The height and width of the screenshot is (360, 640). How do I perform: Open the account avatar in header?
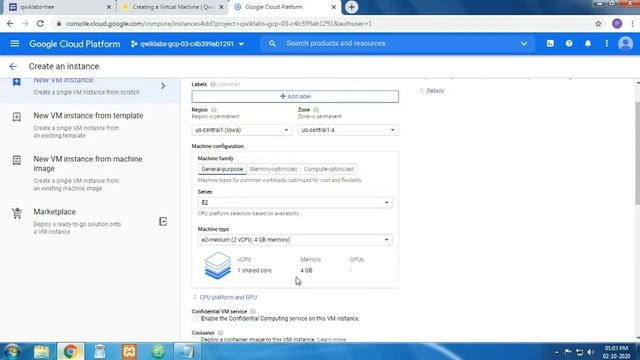click(x=625, y=44)
